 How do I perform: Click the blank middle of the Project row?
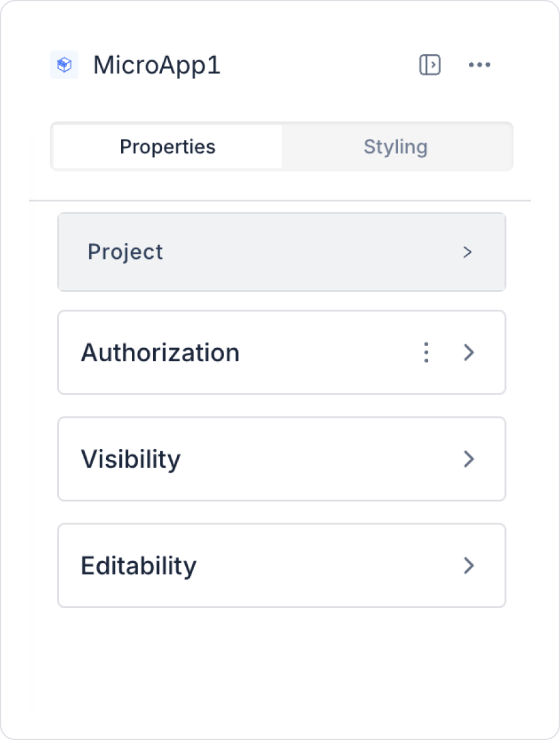(x=301, y=252)
